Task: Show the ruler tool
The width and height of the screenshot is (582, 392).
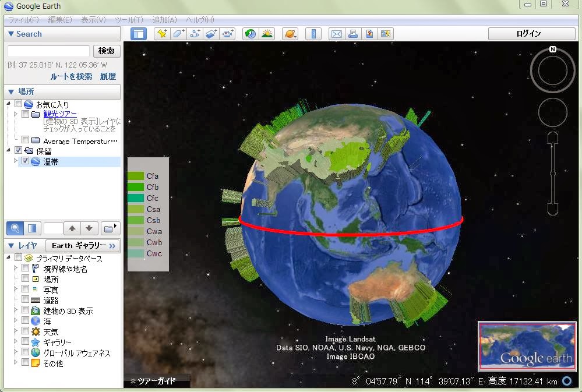Action: click(313, 34)
